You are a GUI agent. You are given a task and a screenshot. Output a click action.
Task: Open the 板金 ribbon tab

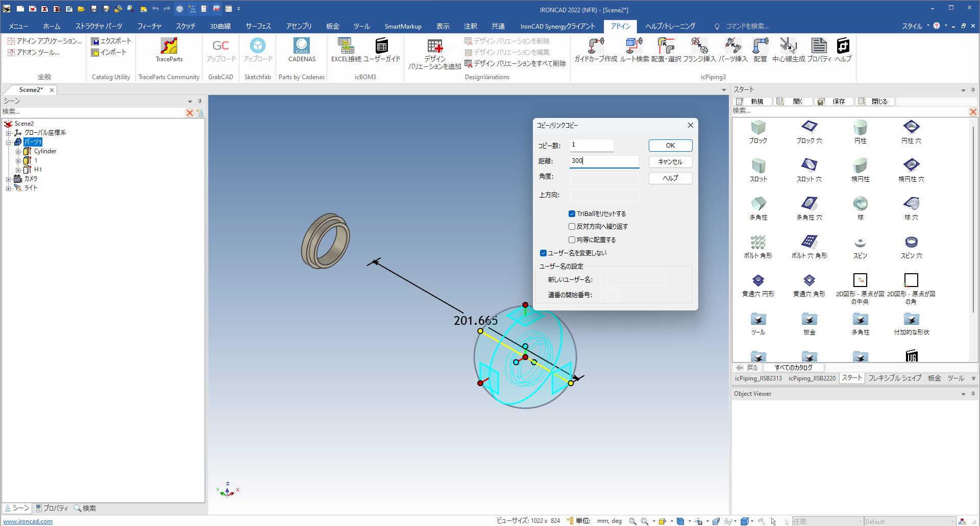[333, 26]
